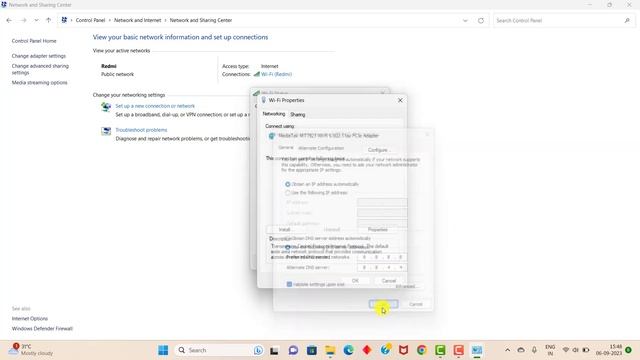Image resolution: width=640 pixels, height=360 pixels.
Task: Expand the address bar history dropdown
Action: 465,20
